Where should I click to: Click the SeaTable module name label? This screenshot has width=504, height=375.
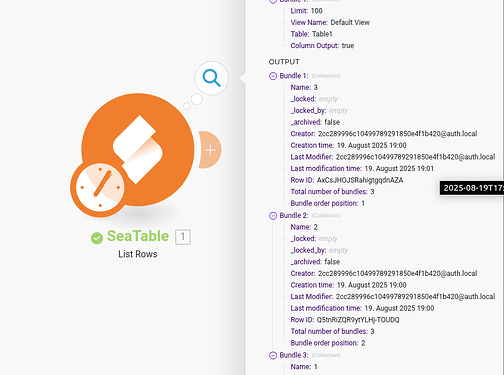point(138,236)
